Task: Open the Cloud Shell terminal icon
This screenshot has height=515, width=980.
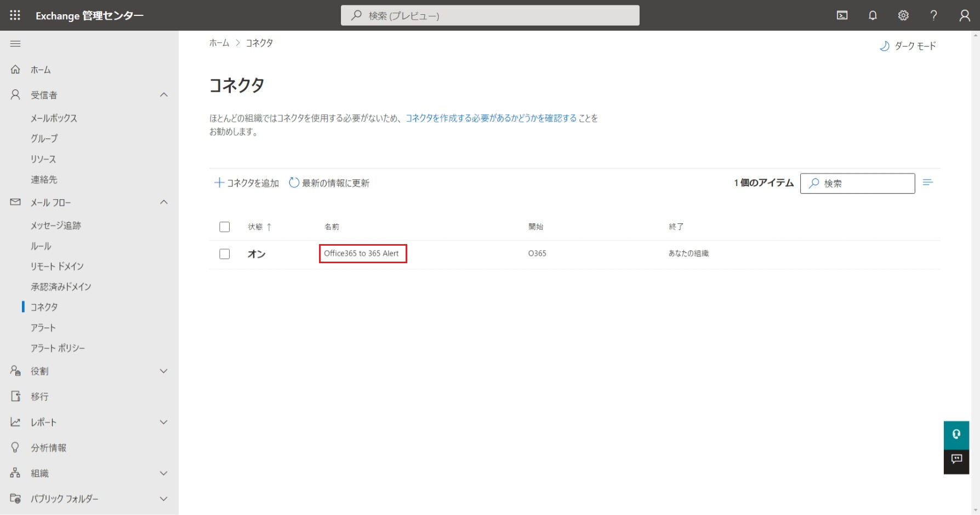Action: 842,15
